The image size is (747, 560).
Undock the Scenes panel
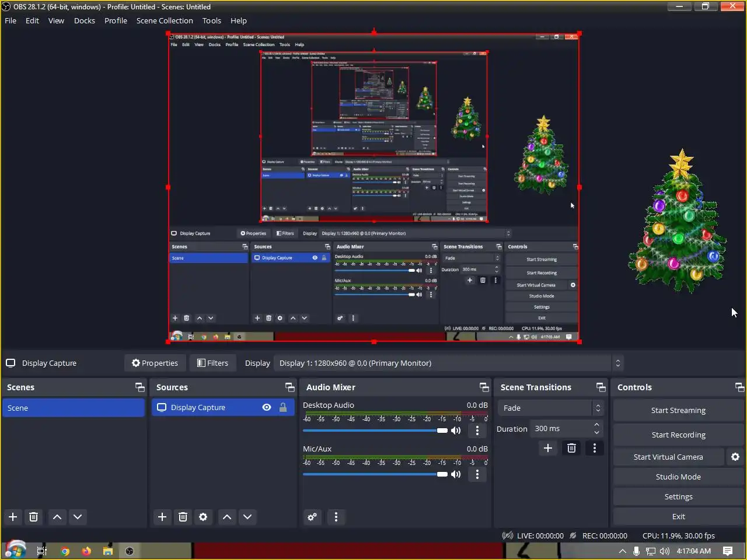pyautogui.click(x=140, y=387)
